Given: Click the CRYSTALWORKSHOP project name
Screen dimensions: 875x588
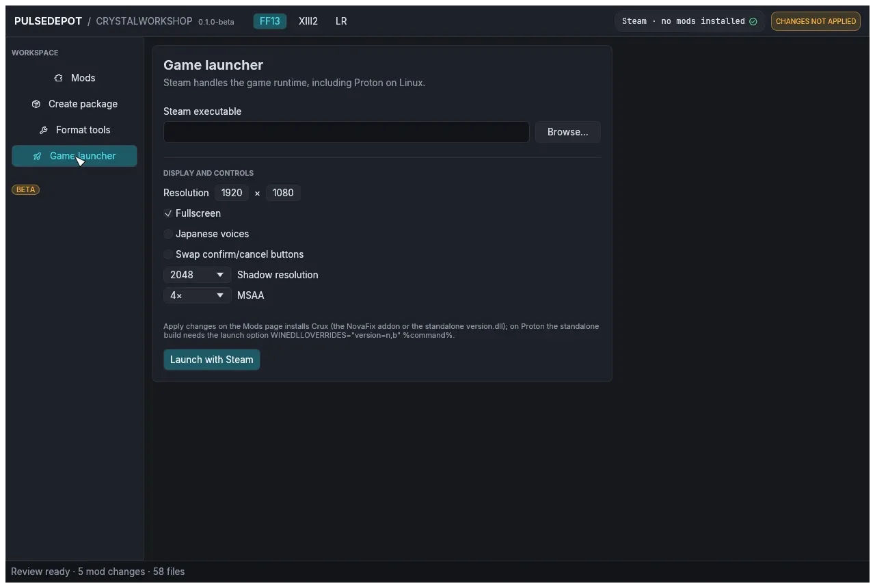Looking at the screenshot, I should (144, 21).
